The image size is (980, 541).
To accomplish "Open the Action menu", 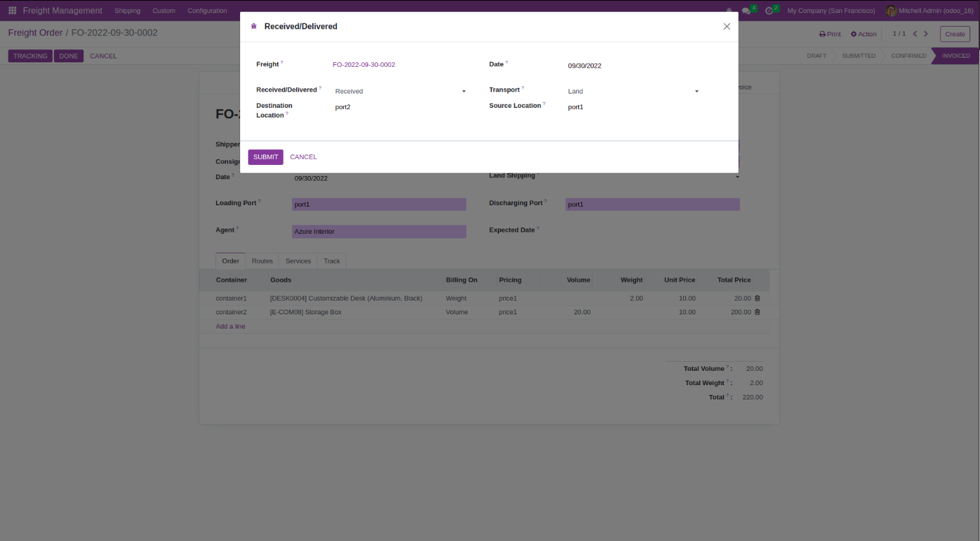I will click(864, 34).
